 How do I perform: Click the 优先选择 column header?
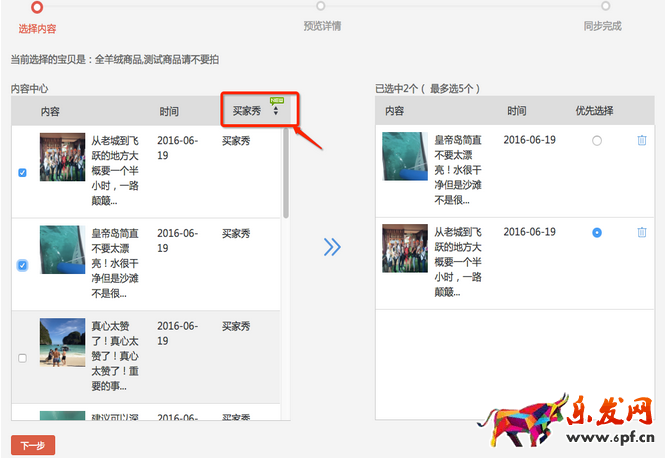pyautogui.click(x=594, y=111)
